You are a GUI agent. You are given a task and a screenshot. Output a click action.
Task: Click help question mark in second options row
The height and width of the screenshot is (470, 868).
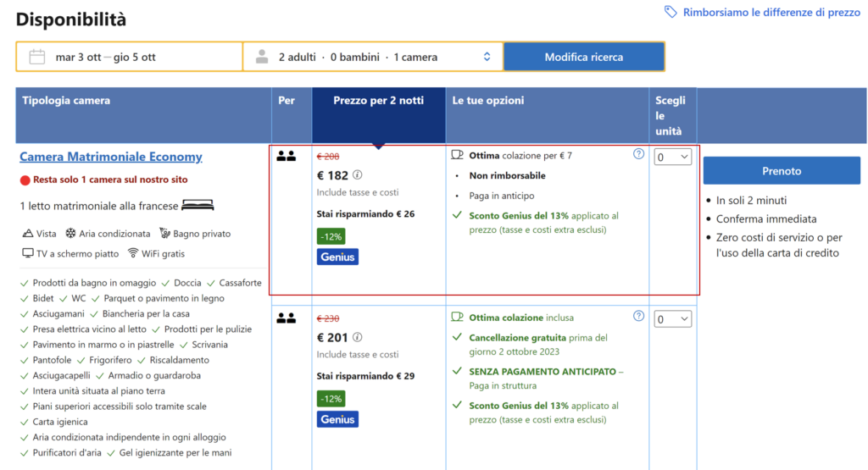pos(638,316)
